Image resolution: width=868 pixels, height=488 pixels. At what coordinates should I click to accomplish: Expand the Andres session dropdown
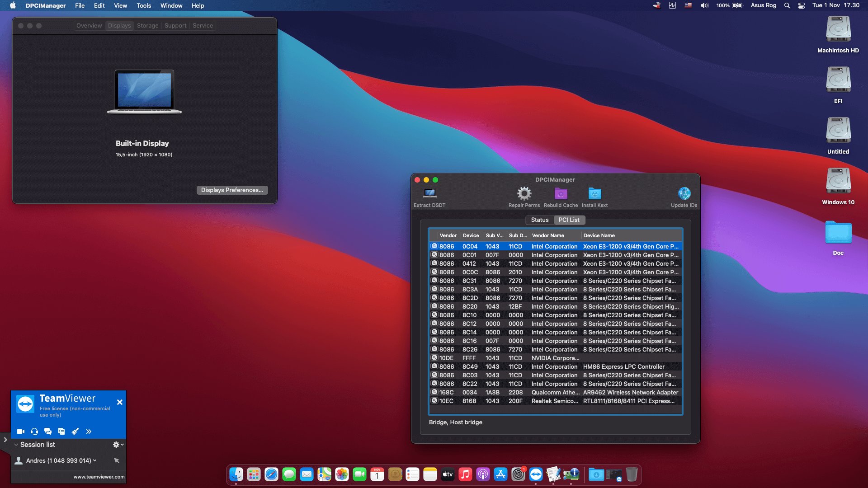[94, 460]
